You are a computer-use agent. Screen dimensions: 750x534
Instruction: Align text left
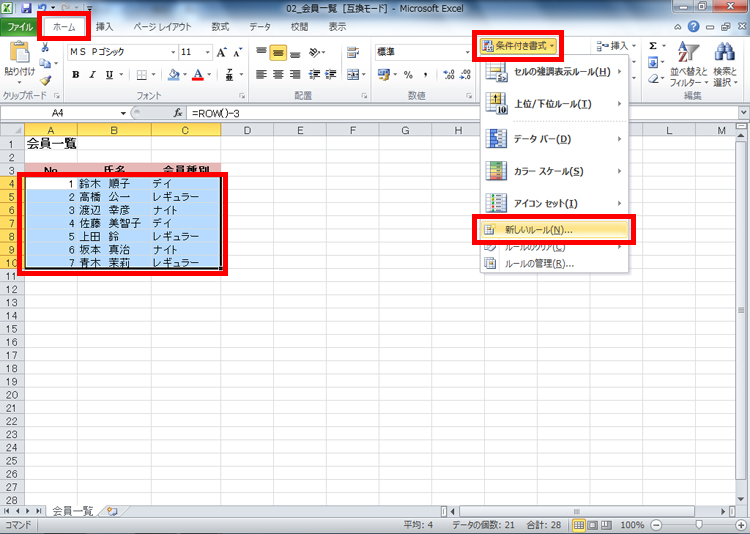click(x=261, y=75)
